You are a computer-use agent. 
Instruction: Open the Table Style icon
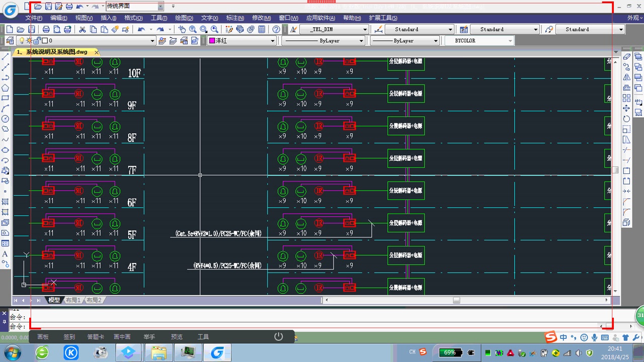tap(463, 29)
